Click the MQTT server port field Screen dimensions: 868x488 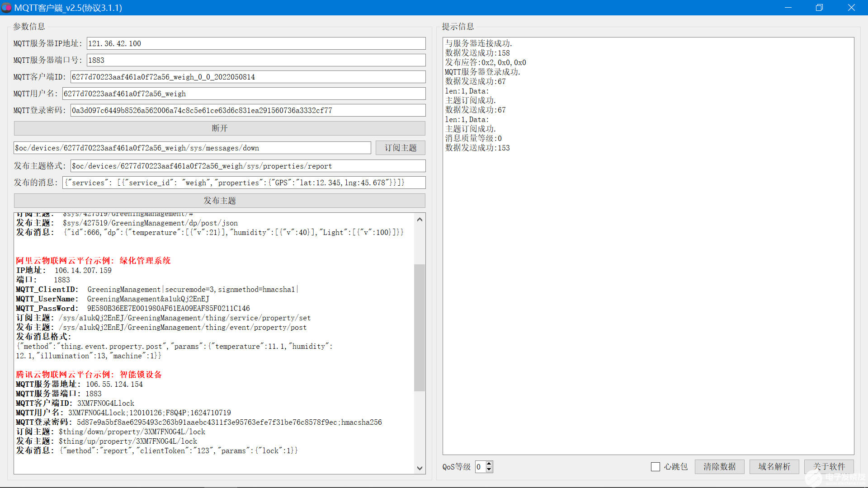(x=256, y=61)
